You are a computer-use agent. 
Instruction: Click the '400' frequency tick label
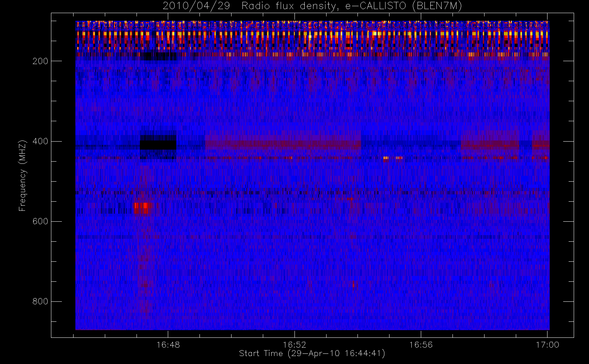(x=40, y=141)
